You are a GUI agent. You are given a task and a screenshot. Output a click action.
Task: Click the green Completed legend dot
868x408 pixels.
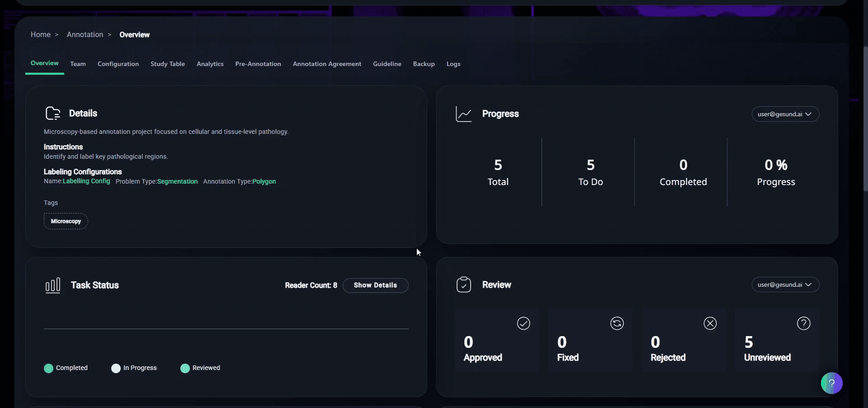48,368
